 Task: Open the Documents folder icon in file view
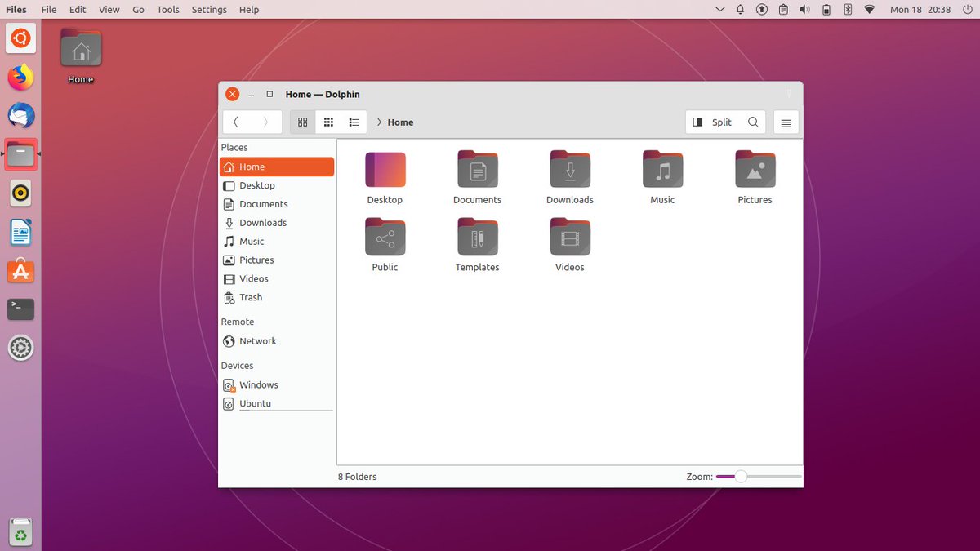pos(478,169)
